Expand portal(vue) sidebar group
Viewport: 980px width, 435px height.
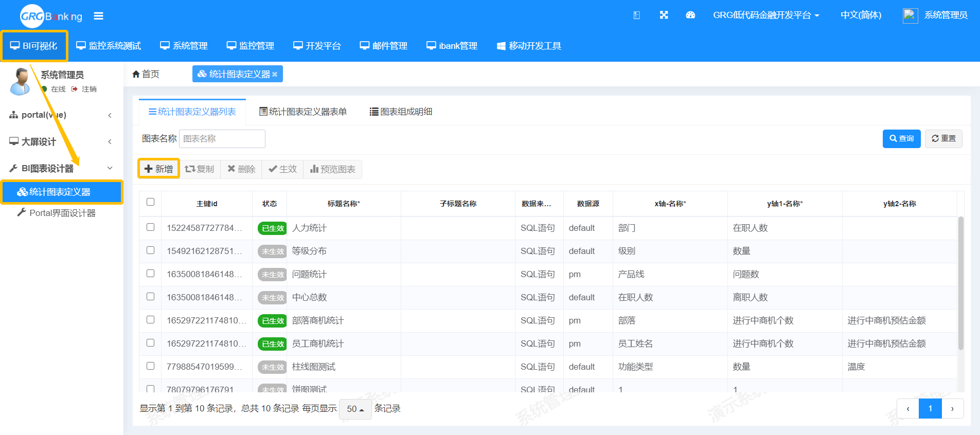pos(61,115)
